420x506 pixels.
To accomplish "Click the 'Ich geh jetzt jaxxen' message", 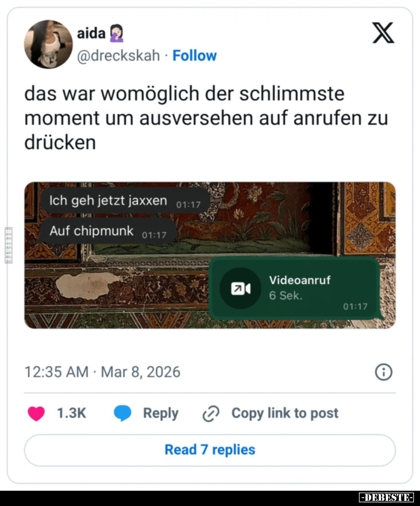I will pyautogui.click(x=125, y=201).
